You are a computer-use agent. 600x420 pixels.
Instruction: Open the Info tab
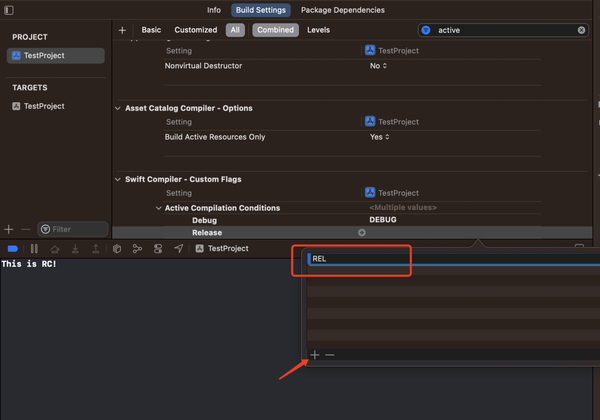[x=214, y=10]
